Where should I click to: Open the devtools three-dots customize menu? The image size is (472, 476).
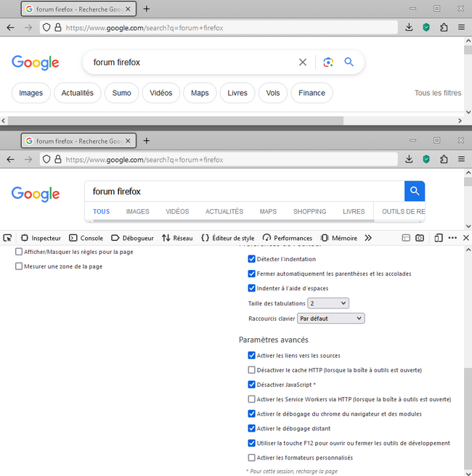[x=452, y=238]
